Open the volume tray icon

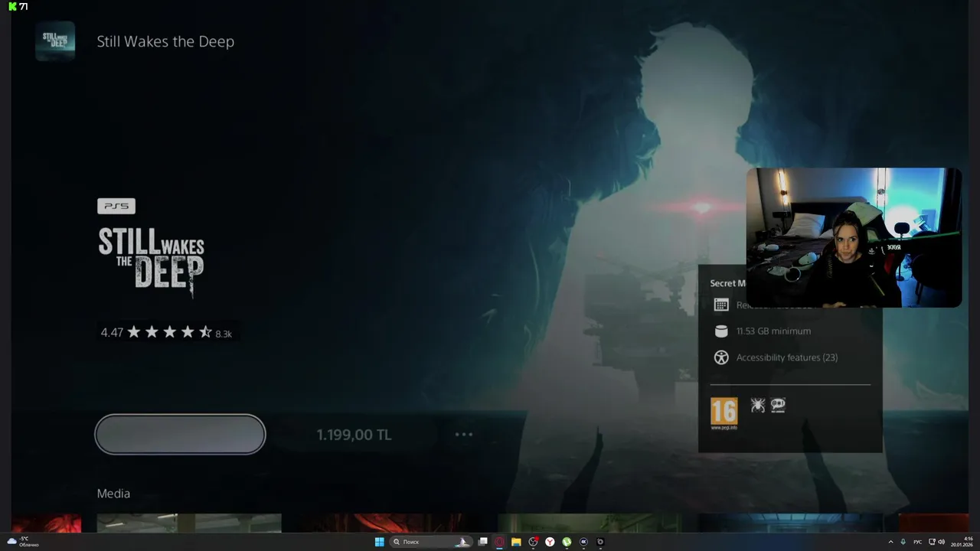point(942,542)
